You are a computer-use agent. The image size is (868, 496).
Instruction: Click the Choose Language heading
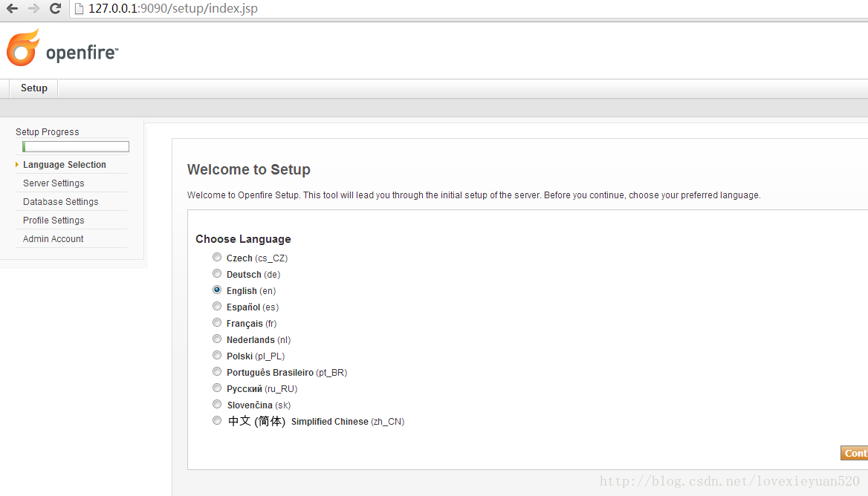click(243, 239)
